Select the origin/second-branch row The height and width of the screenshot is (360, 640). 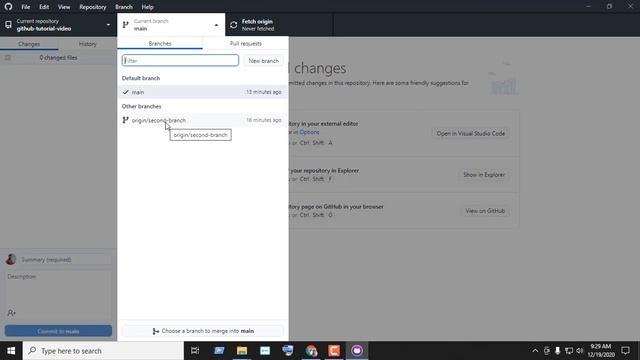tap(202, 120)
